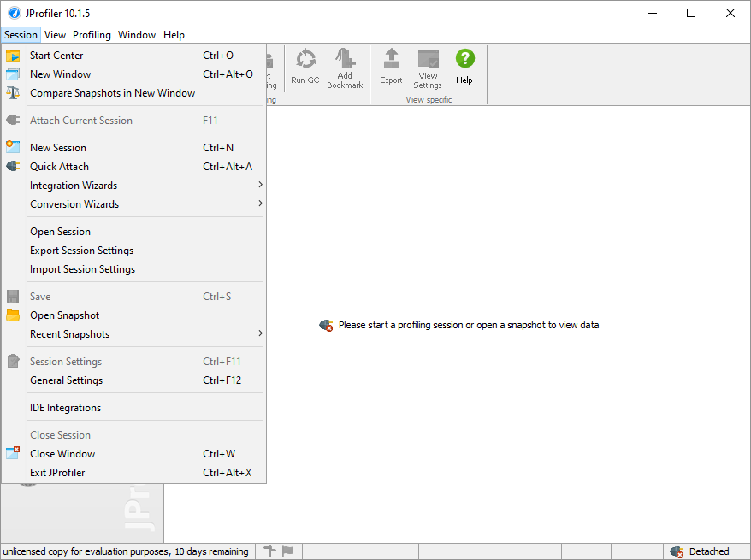This screenshot has height=560, width=751.
Task: Click the Start Center folder icon
Action: pos(13,56)
